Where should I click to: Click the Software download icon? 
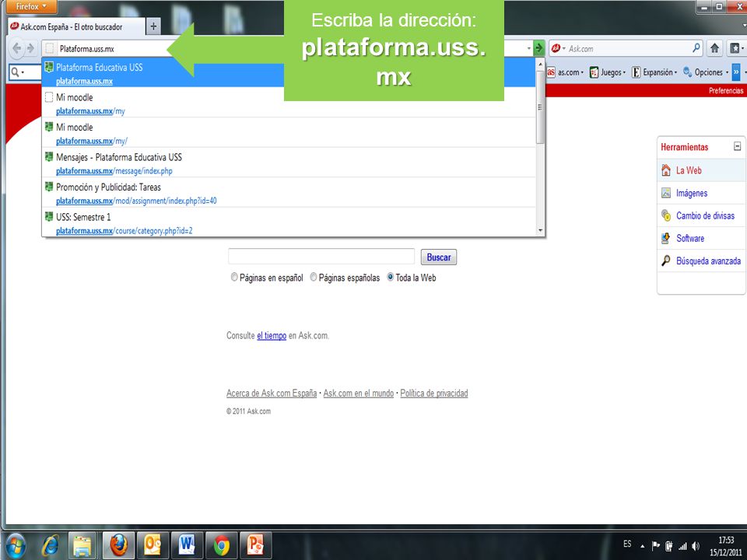point(666,238)
